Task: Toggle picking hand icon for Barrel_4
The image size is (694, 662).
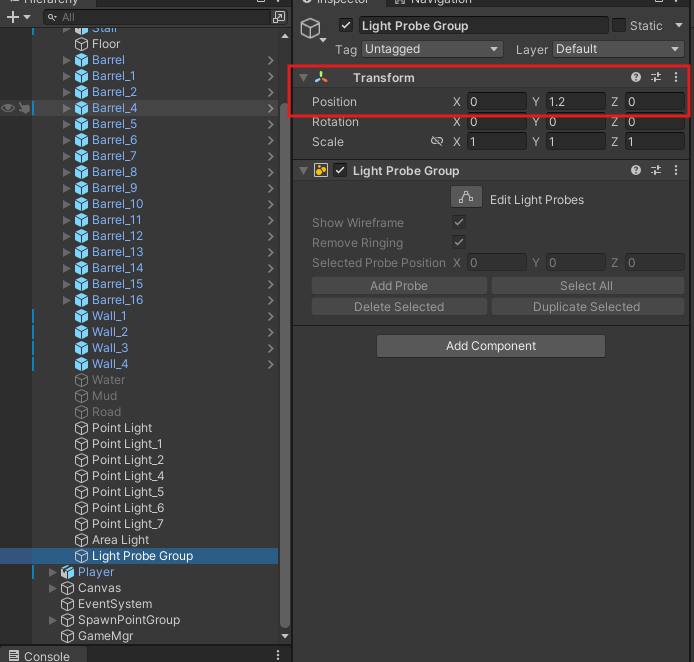Action: point(24,108)
